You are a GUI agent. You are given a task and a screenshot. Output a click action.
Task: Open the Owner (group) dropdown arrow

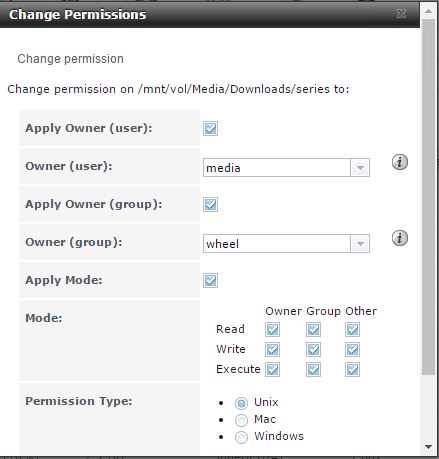click(x=360, y=244)
